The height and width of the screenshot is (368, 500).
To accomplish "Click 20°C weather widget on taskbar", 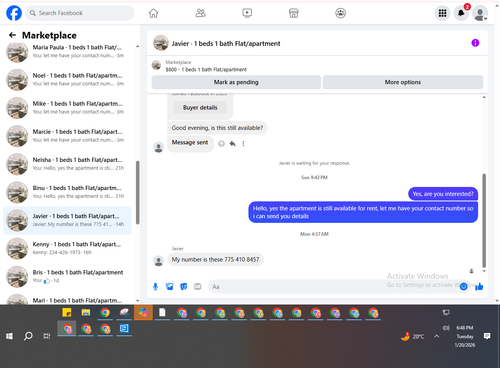I will tap(412, 336).
